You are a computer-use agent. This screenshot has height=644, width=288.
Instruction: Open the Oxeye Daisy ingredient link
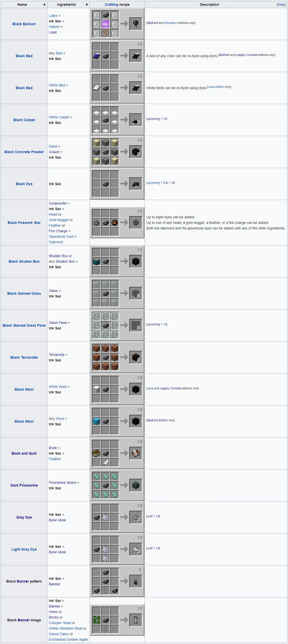[x=59, y=634]
